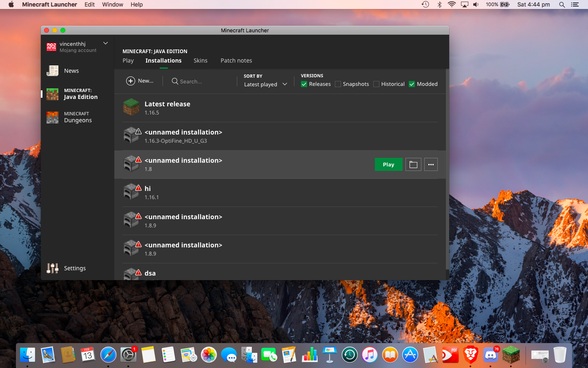This screenshot has height=368, width=588.
Task: Select the Installations tab
Action: 163,61
